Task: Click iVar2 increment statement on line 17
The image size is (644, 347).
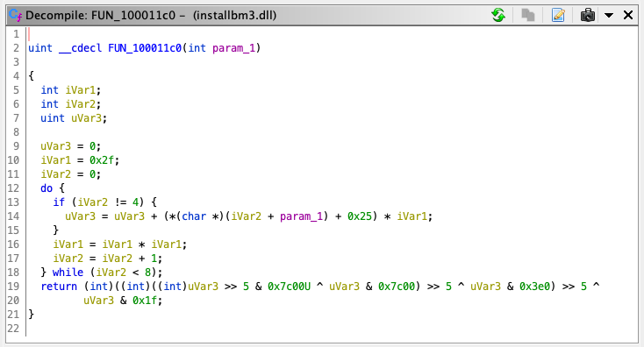Action: pos(108,258)
